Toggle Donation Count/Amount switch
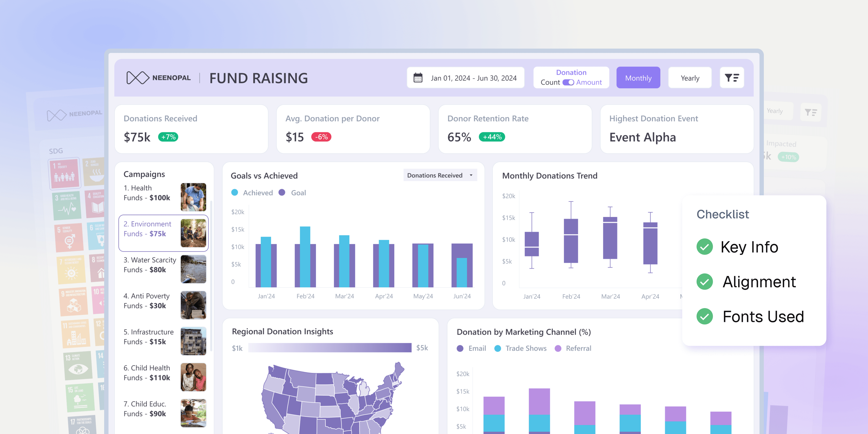The height and width of the screenshot is (434, 868). (568, 83)
